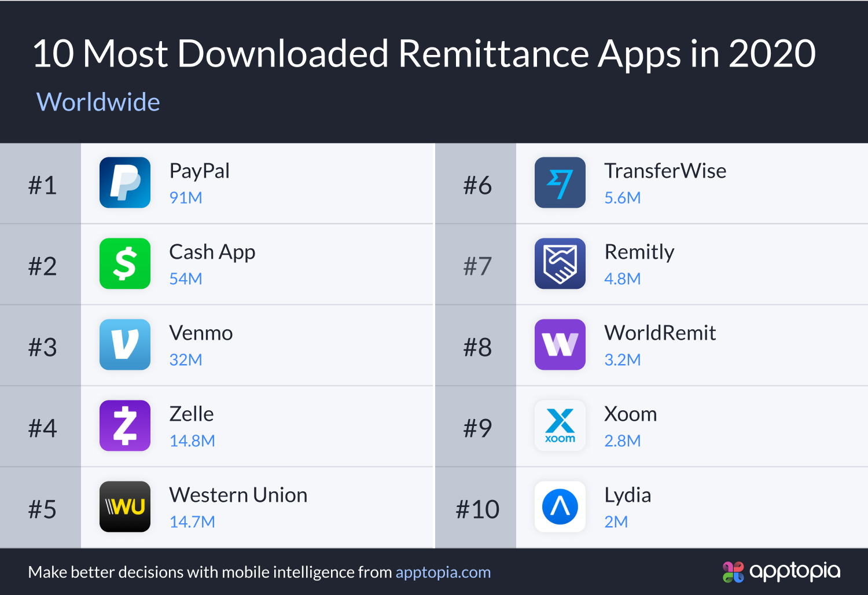Click the TransferWise app icon
Image resolution: width=868 pixels, height=595 pixels.
560,182
